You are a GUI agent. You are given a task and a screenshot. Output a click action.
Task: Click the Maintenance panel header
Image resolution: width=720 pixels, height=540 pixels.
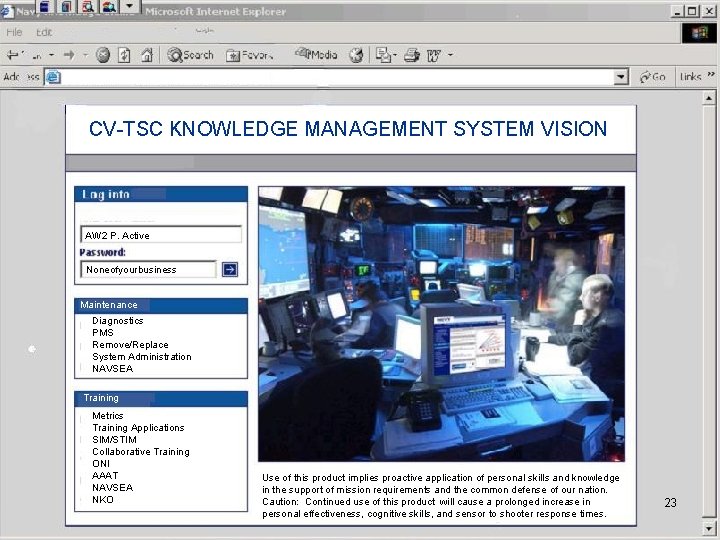[x=161, y=305]
